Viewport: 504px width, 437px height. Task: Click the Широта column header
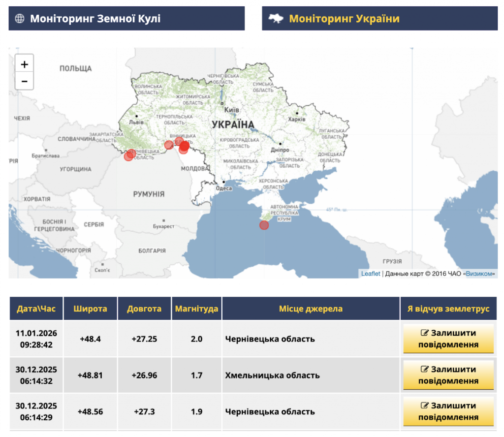click(90, 309)
